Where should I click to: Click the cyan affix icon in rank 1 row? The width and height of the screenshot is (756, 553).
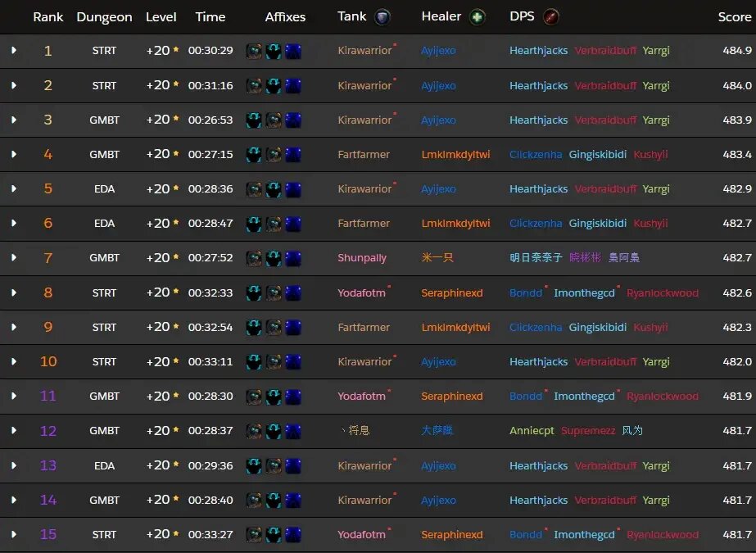pos(274,51)
